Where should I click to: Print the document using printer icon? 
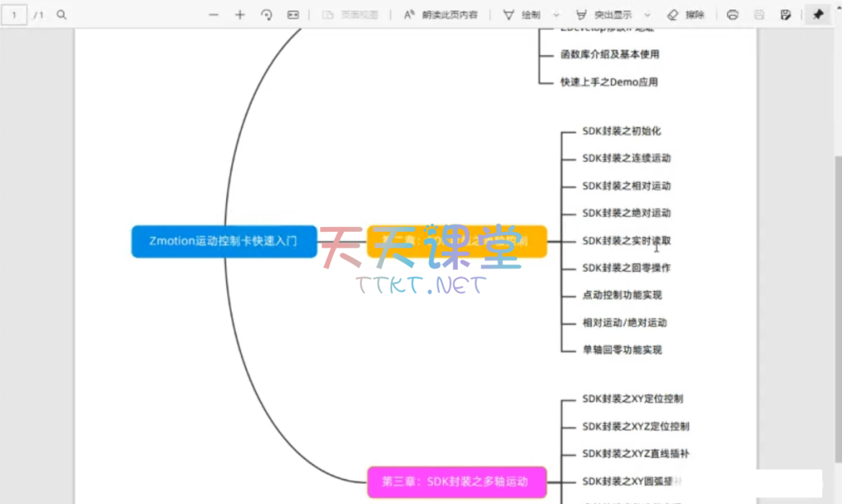pos(733,15)
